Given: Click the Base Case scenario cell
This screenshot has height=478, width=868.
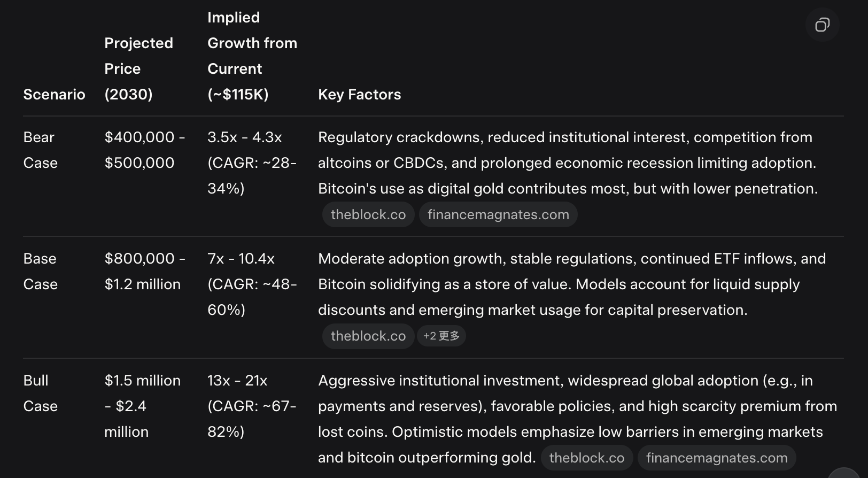Looking at the screenshot, I should click(x=41, y=271).
